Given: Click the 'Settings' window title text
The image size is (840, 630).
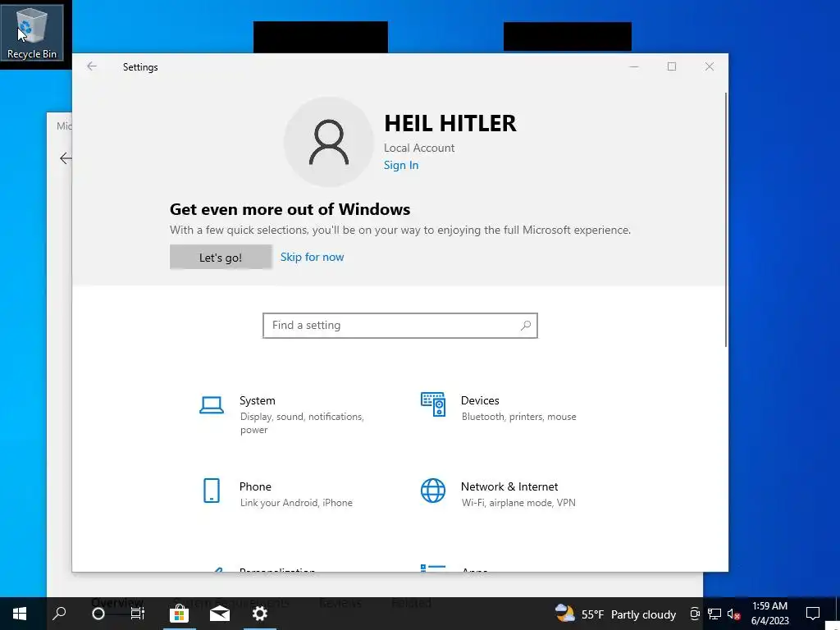Looking at the screenshot, I should point(140,67).
